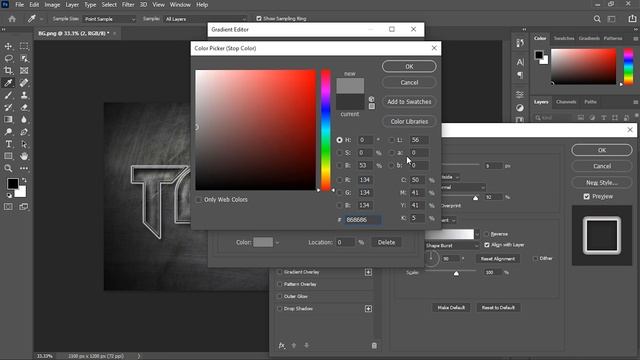Click New Style in Layer Style dialog
640x360 pixels.
(x=602, y=182)
